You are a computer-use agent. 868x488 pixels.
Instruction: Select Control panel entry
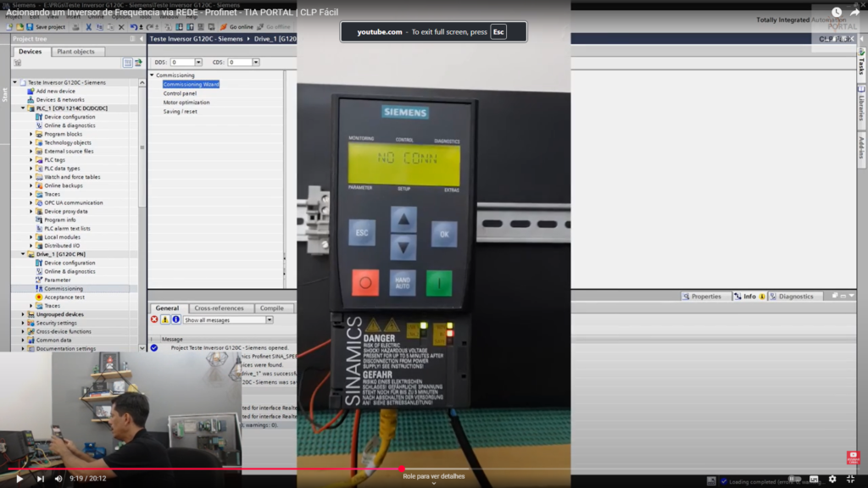(x=180, y=93)
